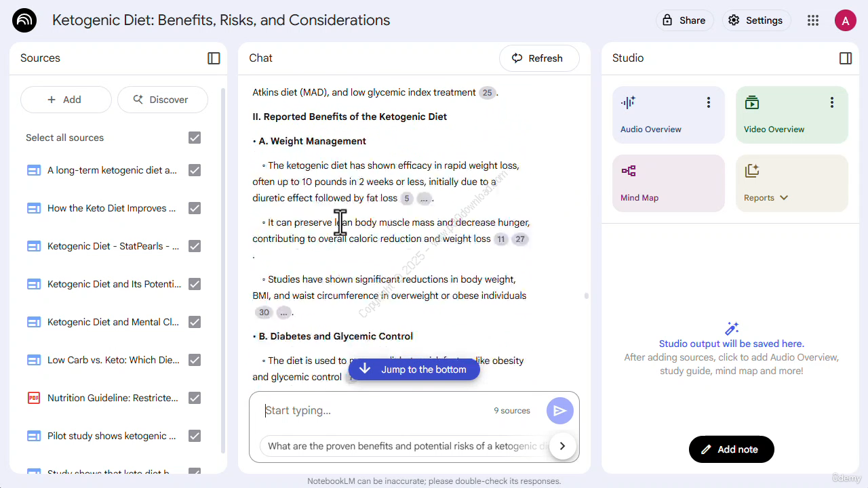868x488 pixels.
Task: Click doc icon for "Low Carb vs. Keto"
Action: [34, 360]
